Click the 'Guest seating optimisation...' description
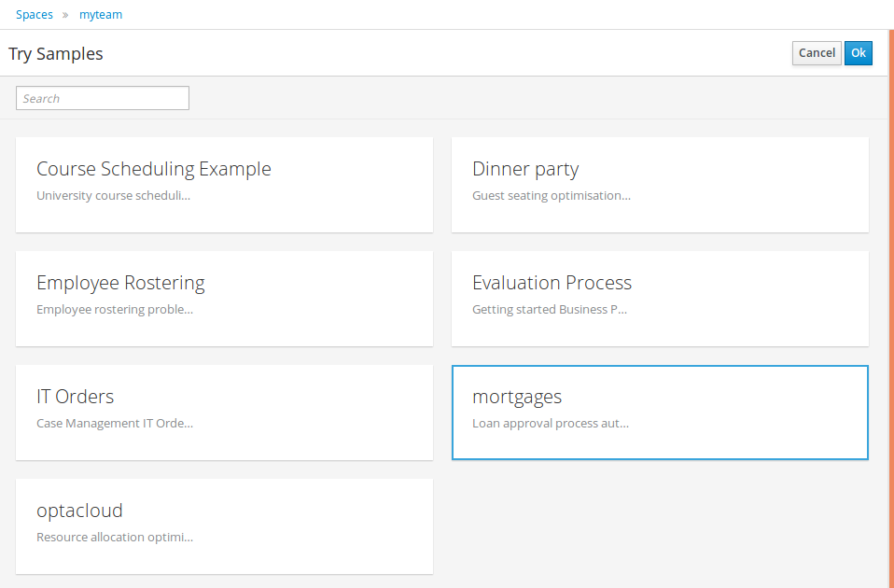894x588 pixels. pos(551,196)
